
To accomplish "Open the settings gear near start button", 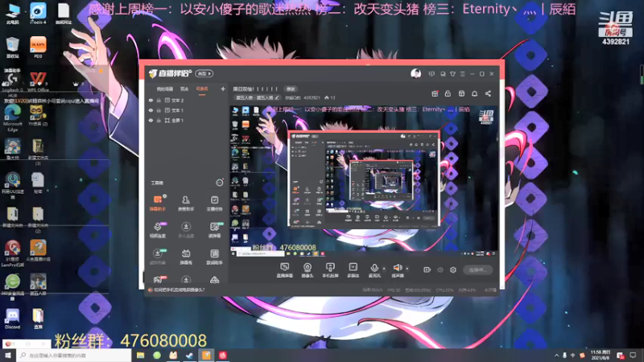I will pos(453,269).
